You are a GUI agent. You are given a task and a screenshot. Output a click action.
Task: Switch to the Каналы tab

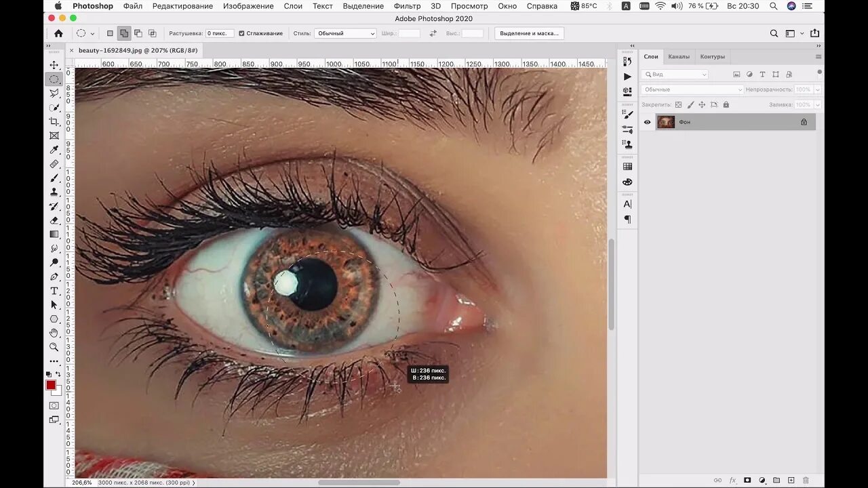coord(678,57)
